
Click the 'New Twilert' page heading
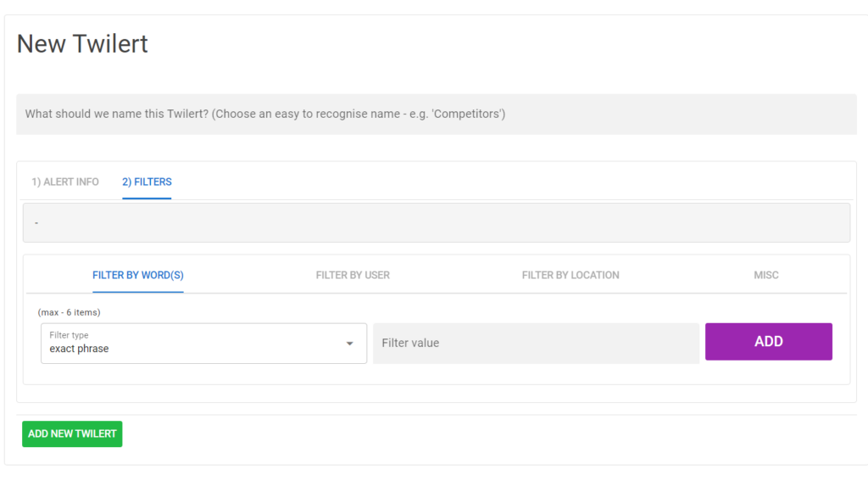(x=82, y=44)
